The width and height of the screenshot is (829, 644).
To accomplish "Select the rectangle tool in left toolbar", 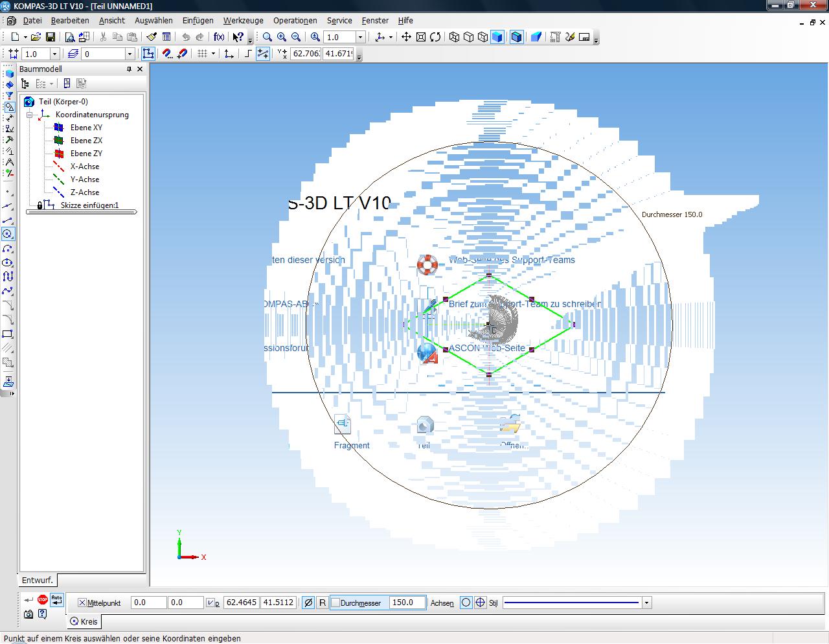I will (x=8, y=334).
